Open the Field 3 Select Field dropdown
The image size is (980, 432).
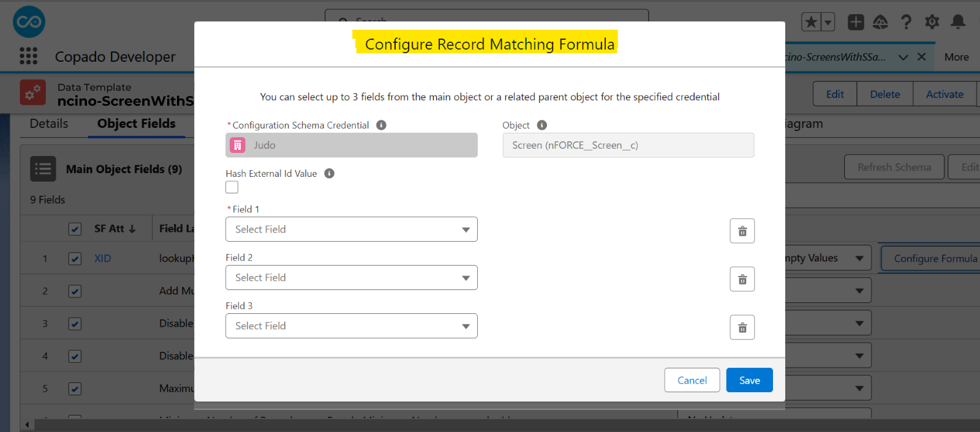pos(352,326)
